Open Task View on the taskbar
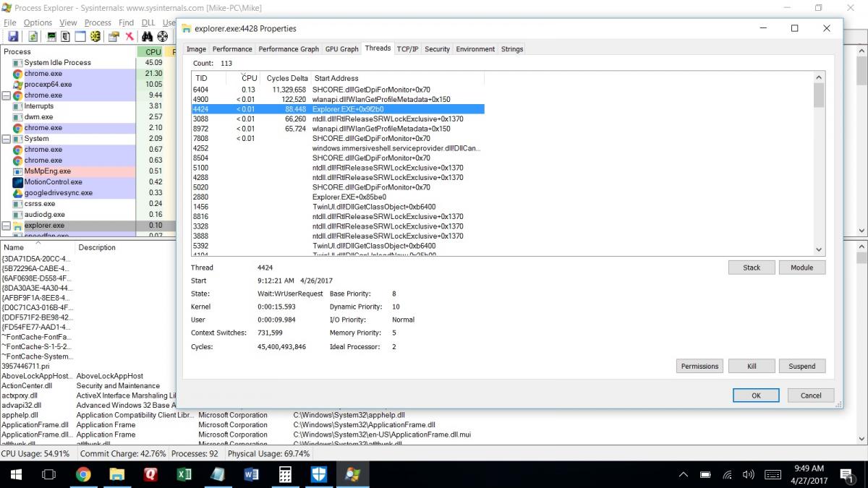Viewport: 868px width, 488px height. tap(48, 475)
